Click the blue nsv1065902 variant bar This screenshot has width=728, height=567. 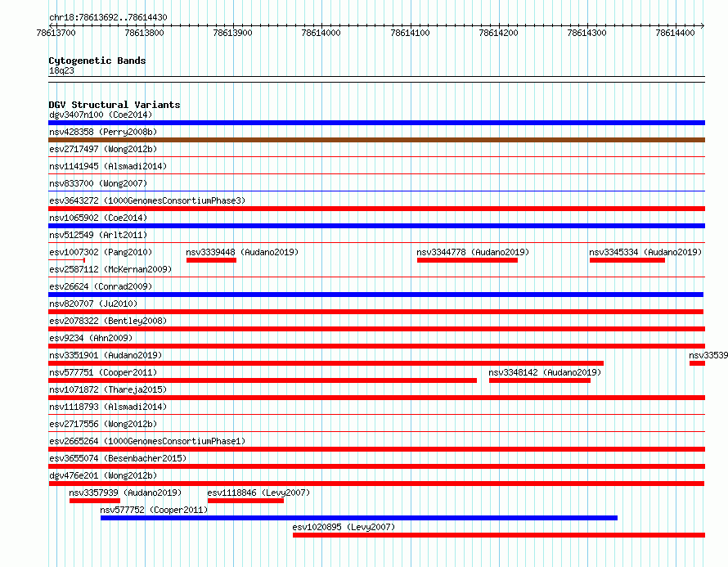click(376, 226)
